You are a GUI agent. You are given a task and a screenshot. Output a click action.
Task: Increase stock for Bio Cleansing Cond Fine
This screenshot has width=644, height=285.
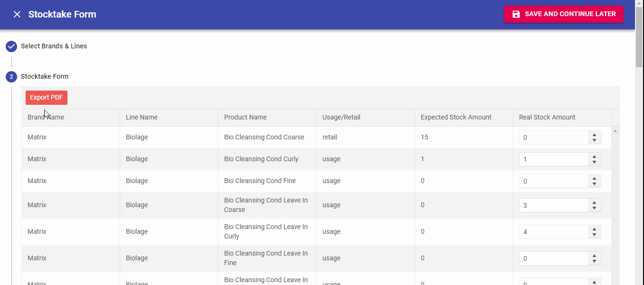[x=594, y=178]
